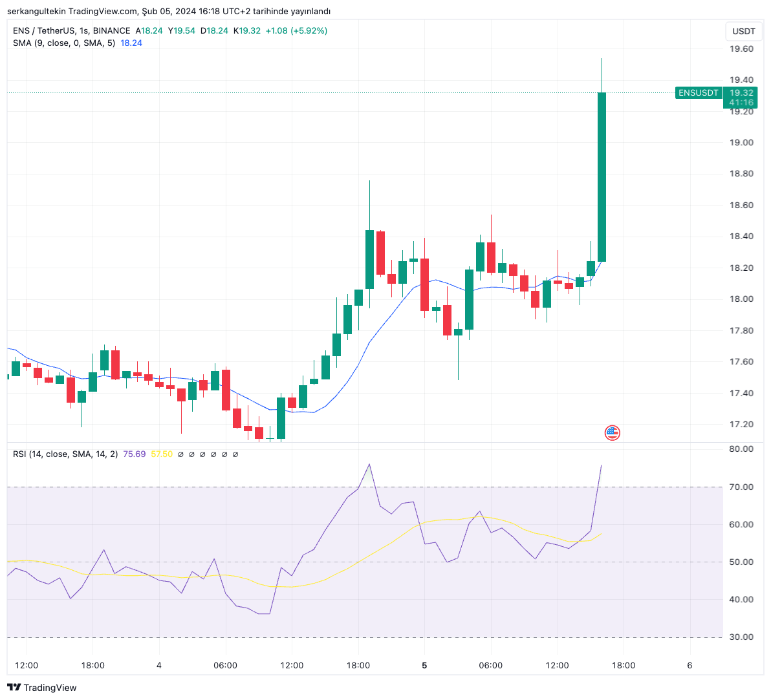This screenshot has height=700, width=771.
Task: Open the USDT currency selector
Action: [x=743, y=31]
